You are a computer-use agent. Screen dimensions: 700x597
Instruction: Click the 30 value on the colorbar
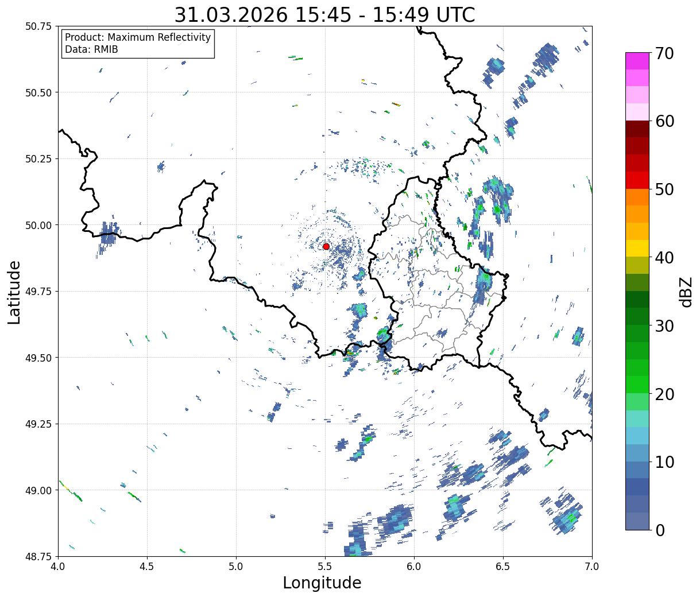(x=664, y=325)
